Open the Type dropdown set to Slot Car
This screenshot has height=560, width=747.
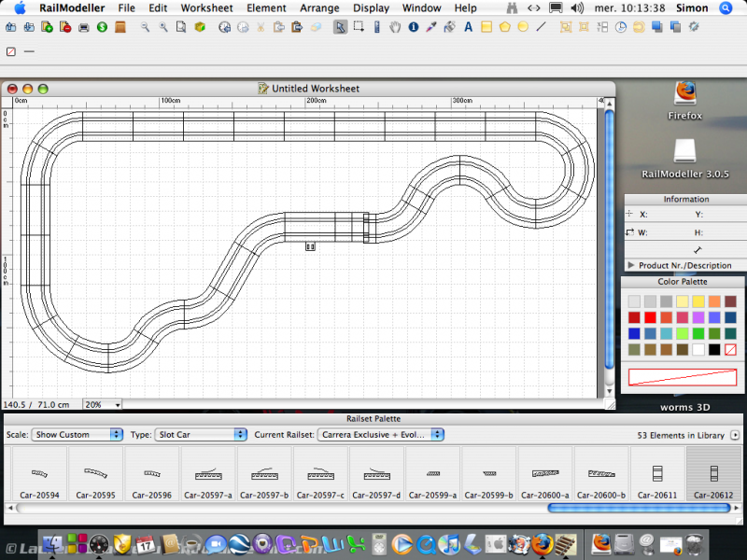[200, 435]
